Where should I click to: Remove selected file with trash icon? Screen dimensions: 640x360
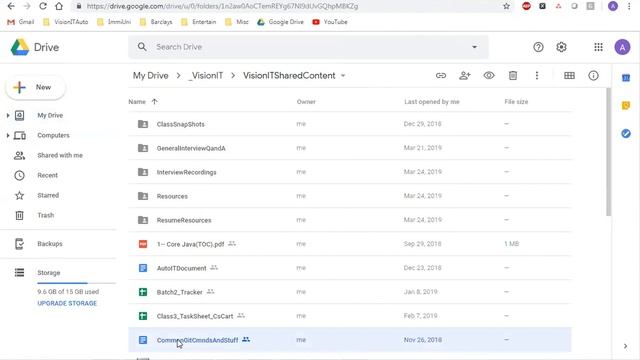pyautogui.click(x=513, y=76)
